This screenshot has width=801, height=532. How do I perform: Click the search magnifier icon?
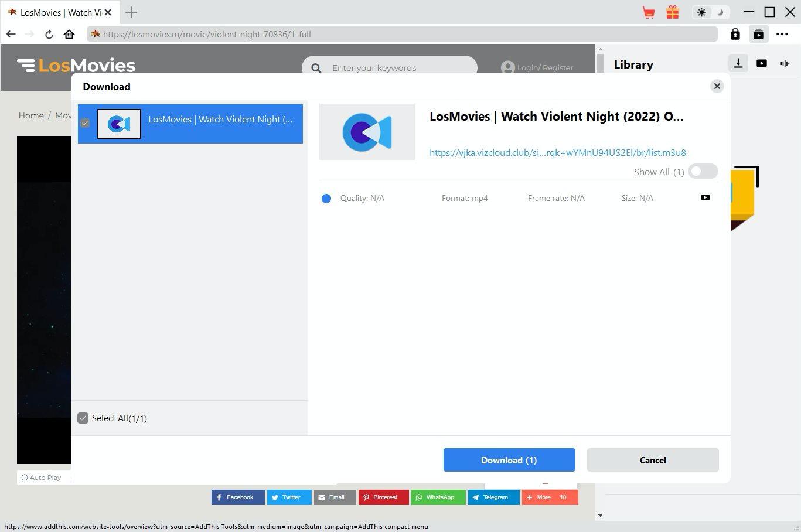pyautogui.click(x=316, y=68)
